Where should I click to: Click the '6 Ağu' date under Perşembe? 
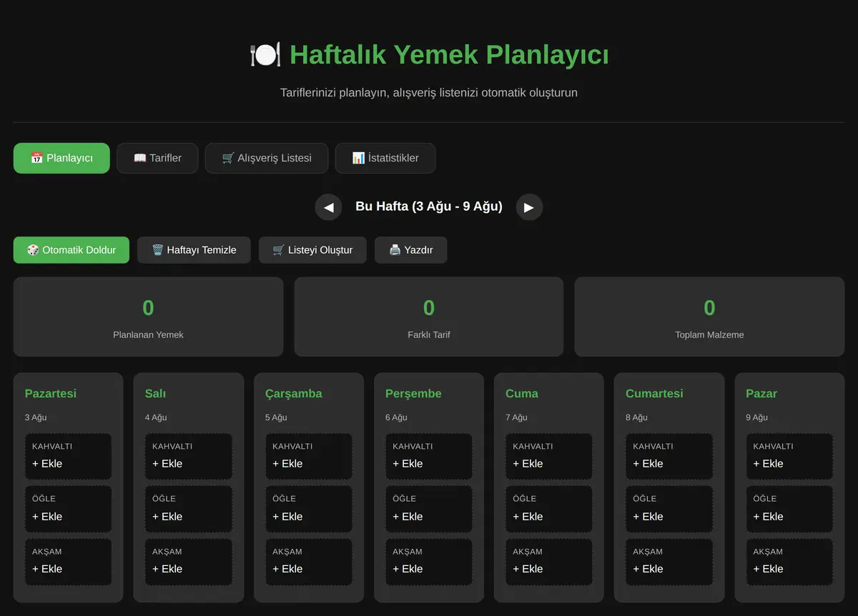(x=396, y=417)
